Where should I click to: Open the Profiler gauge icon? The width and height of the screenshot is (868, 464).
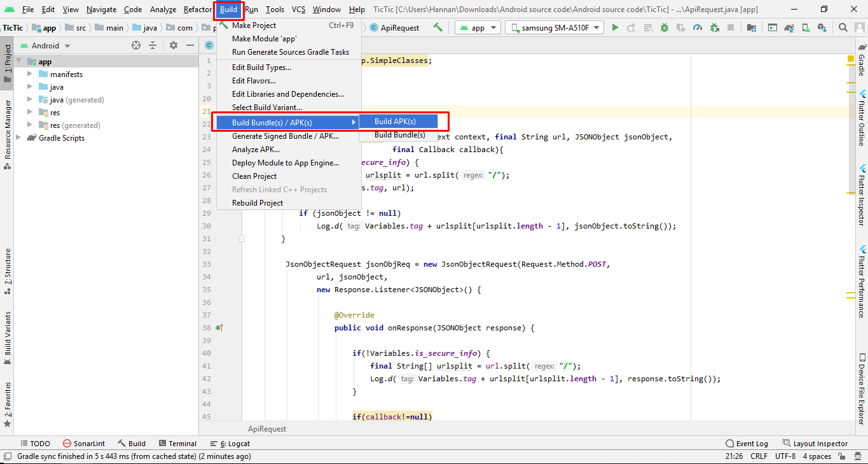tap(698, 28)
